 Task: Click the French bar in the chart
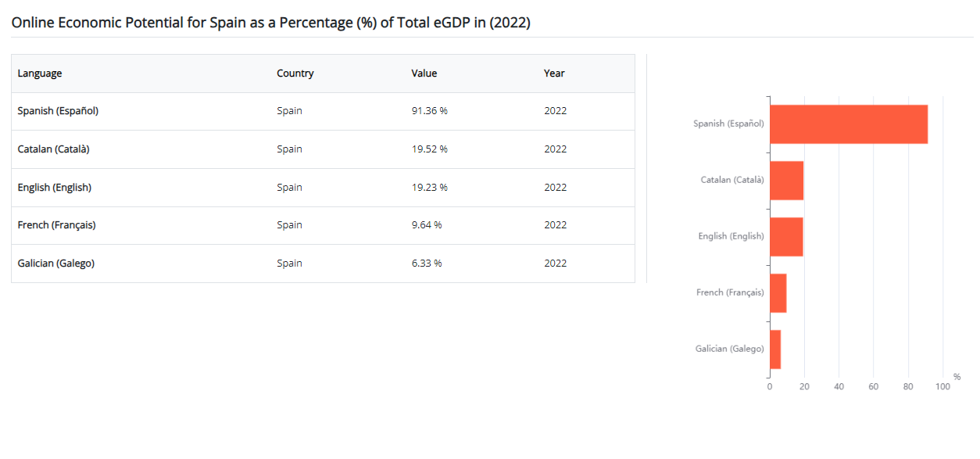coord(778,293)
